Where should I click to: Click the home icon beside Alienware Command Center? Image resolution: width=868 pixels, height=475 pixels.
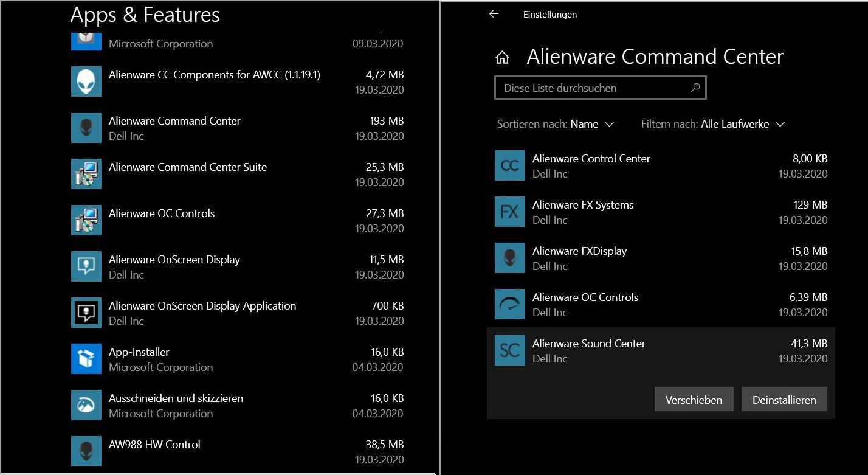[x=502, y=58]
